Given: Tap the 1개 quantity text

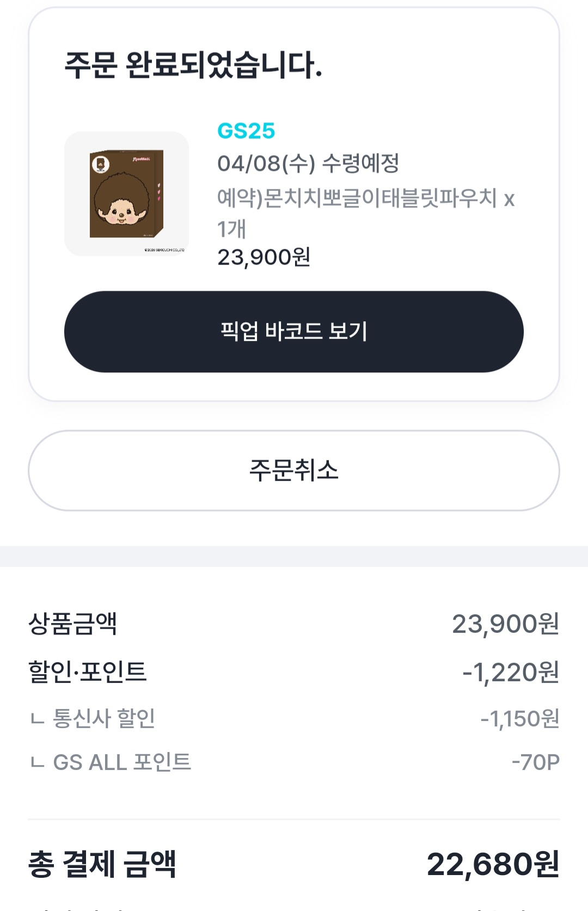Looking at the screenshot, I should pyautogui.click(x=232, y=229).
